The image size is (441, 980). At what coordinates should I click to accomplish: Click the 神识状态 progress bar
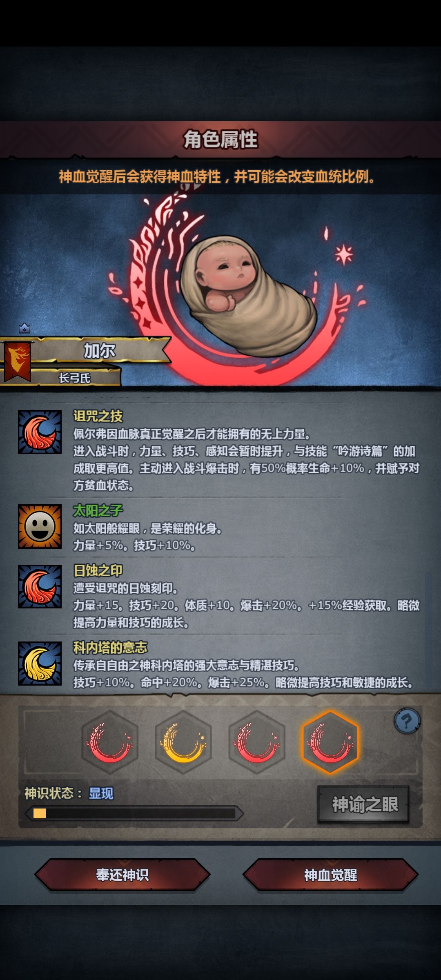tap(134, 813)
